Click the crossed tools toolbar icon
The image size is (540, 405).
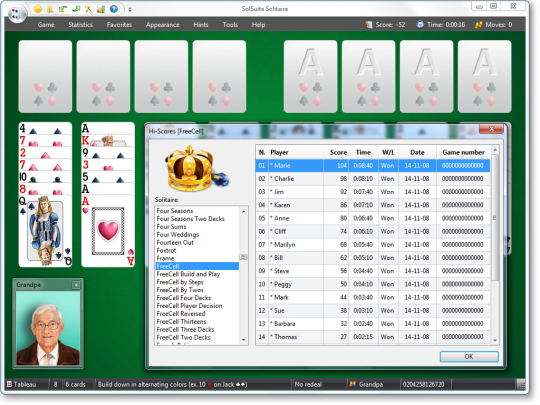(x=88, y=9)
